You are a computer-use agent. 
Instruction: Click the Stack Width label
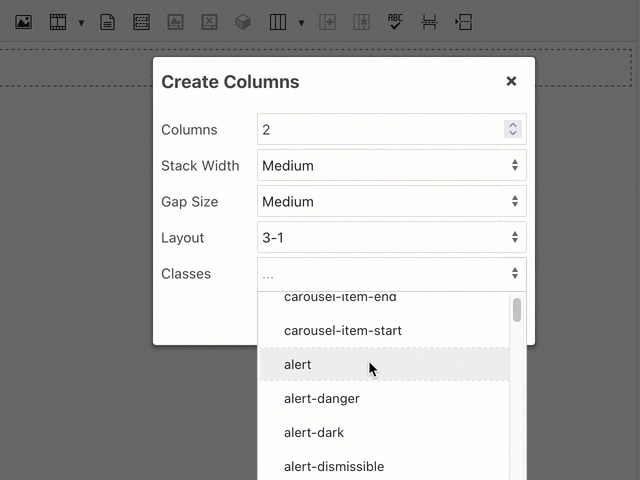[200, 166]
